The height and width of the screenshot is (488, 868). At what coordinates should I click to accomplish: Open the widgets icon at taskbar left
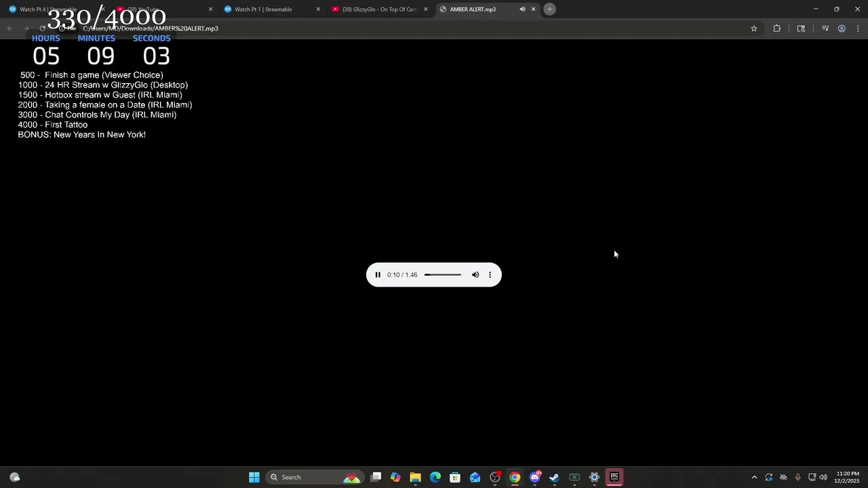pyautogui.click(x=15, y=477)
